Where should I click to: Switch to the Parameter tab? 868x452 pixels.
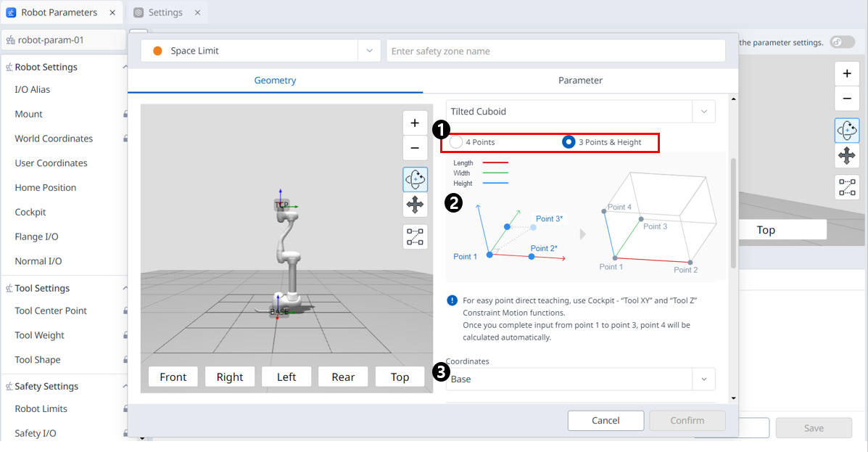coord(580,81)
